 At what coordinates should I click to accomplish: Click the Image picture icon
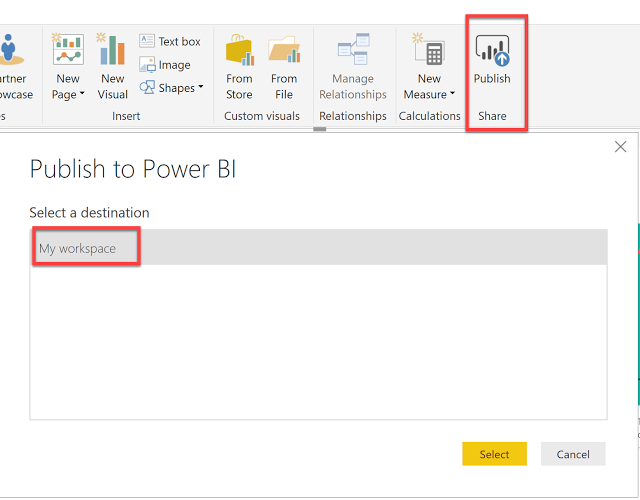147,64
